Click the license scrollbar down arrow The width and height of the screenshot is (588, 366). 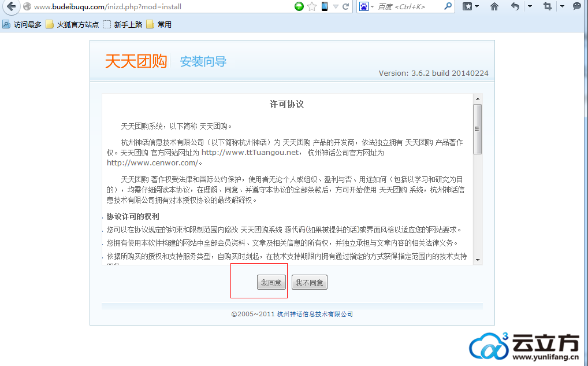(x=477, y=260)
